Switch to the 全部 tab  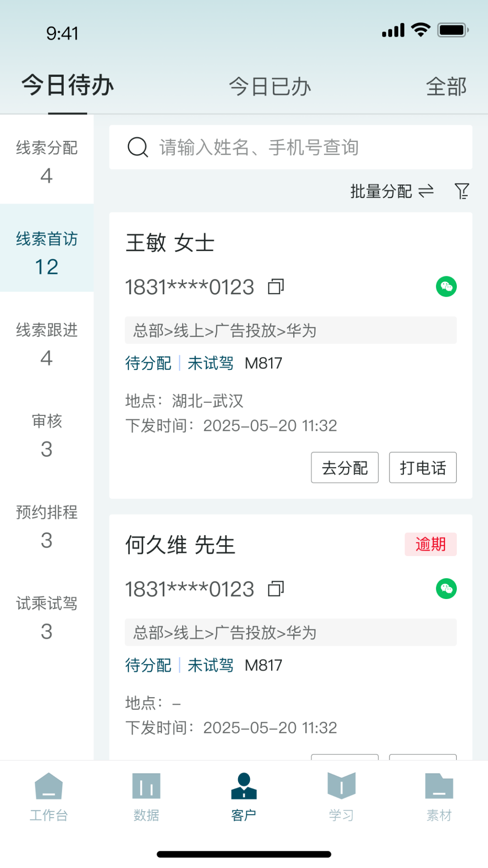click(446, 86)
